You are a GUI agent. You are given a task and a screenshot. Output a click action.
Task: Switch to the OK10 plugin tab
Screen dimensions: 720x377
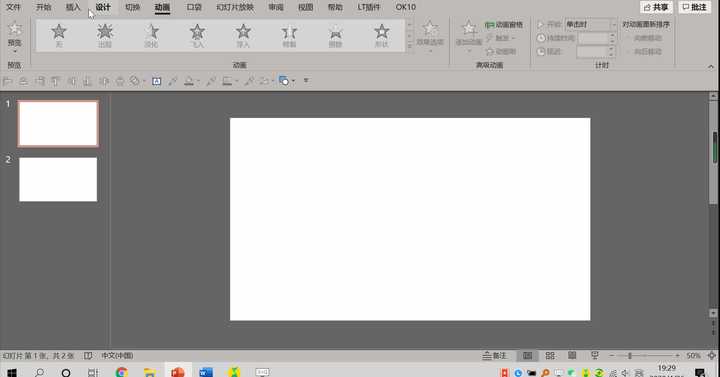pos(406,7)
